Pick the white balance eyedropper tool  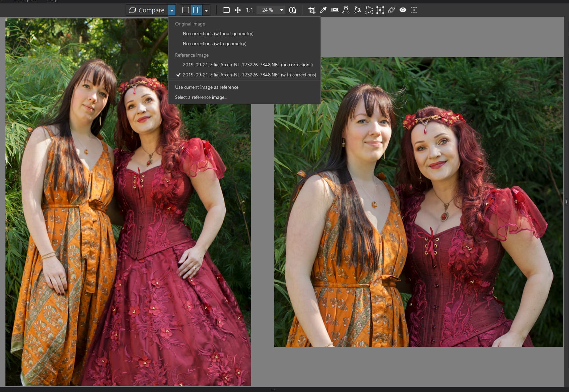click(x=323, y=10)
